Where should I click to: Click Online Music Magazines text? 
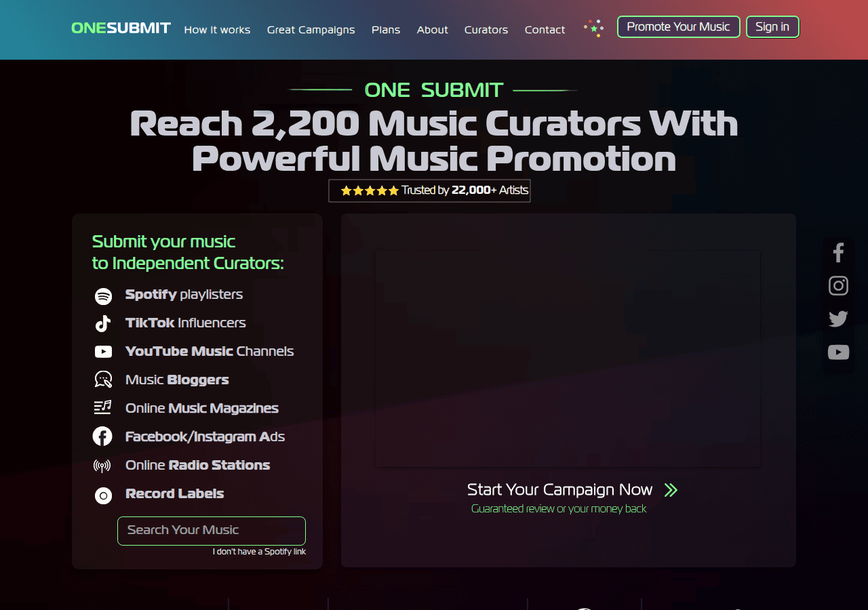(x=202, y=408)
